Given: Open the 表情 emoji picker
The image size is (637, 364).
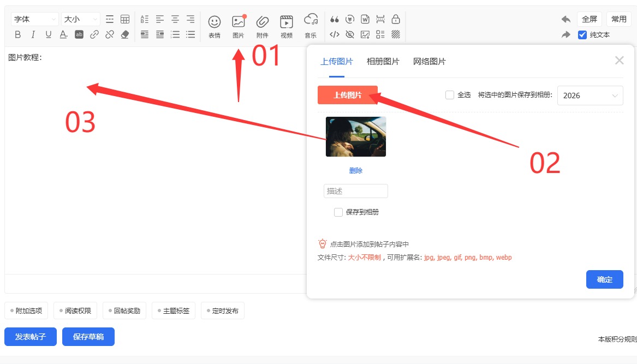Looking at the screenshot, I should point(215,26).
